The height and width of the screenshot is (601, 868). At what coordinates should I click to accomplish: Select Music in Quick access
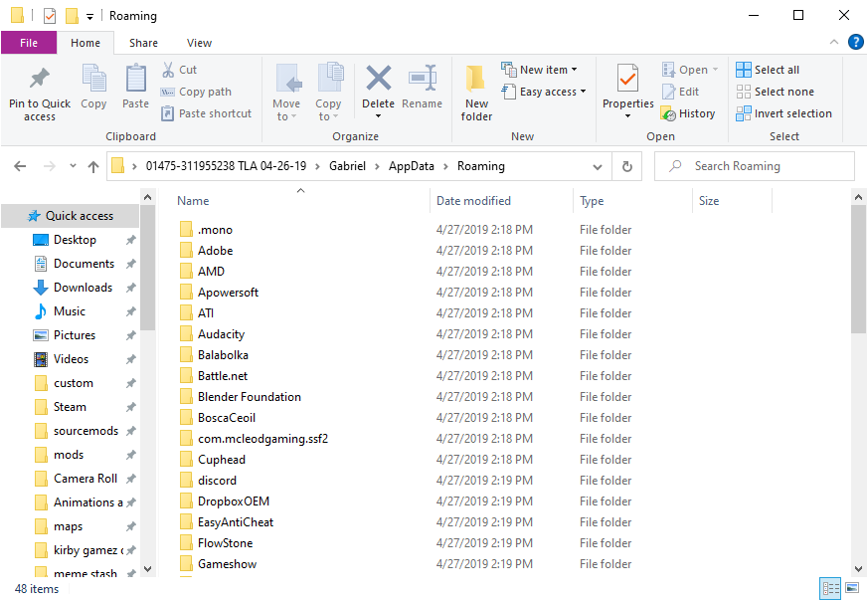point(70,311)
